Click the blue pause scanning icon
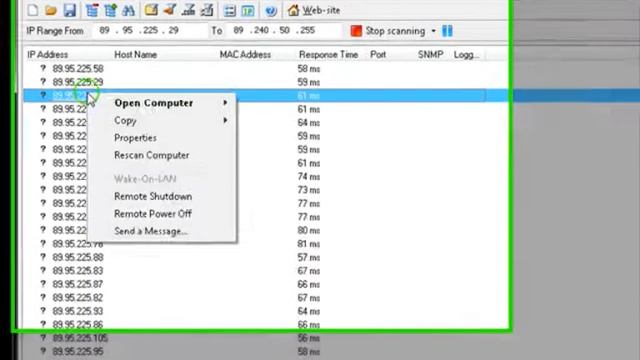 point(447,31)
